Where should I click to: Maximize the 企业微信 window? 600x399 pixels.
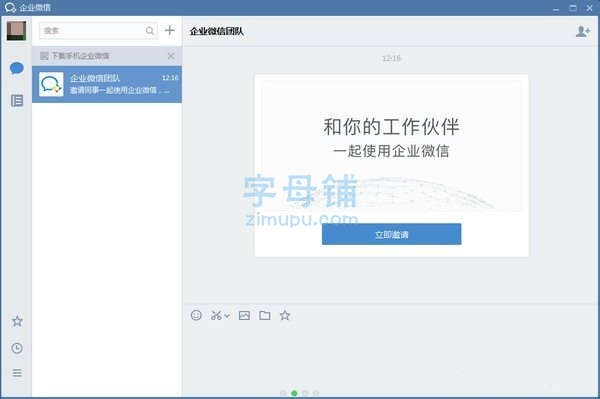[573, 8]
